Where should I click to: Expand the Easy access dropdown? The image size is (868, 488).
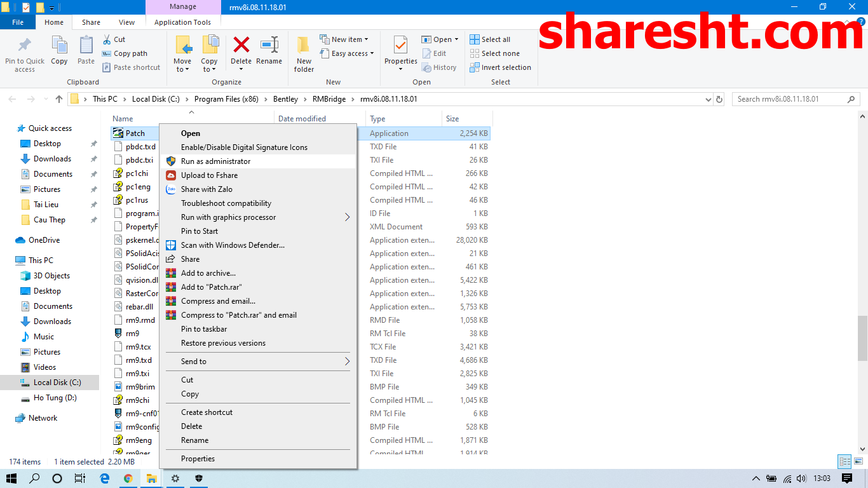(x=347, y=53)
